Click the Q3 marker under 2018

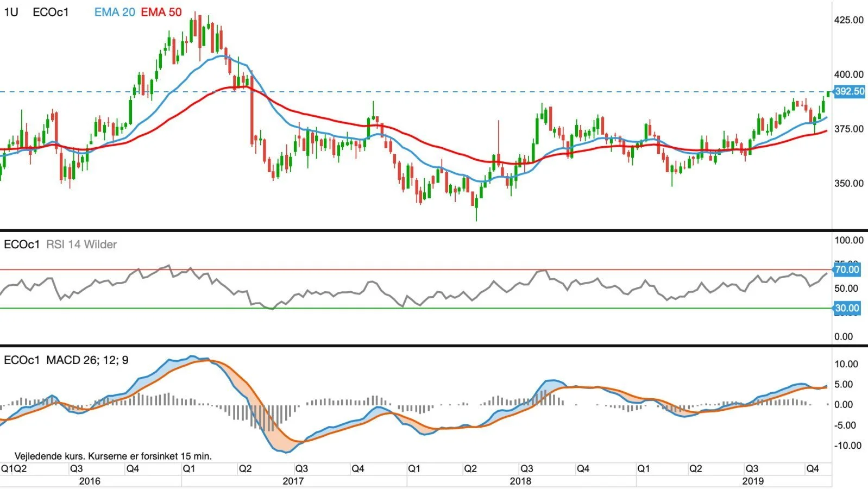pyautogui.click(x=526, y=468)
